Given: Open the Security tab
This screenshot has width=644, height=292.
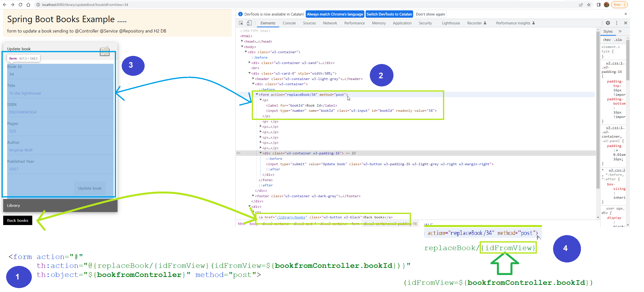Looking at the screenshot, I should coord(425,23).
